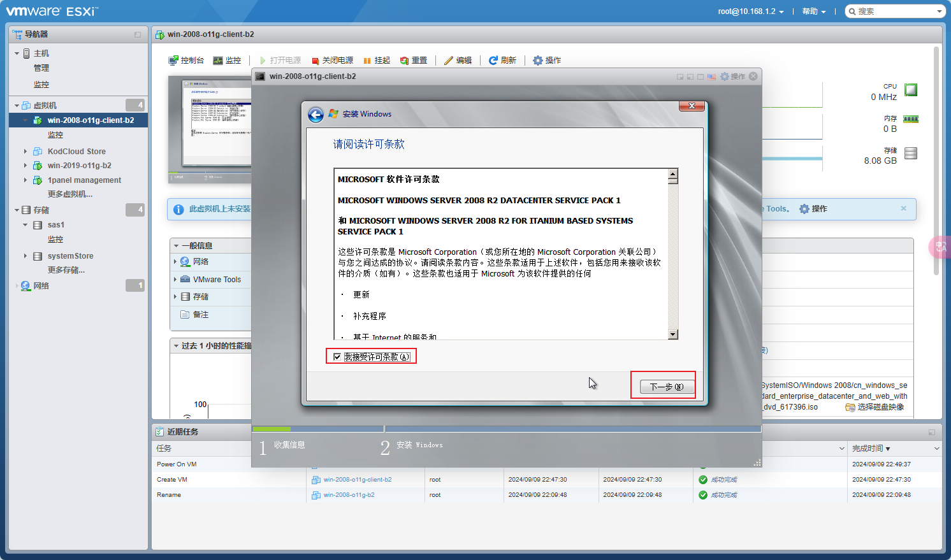Select Manage (管理) under Host

[41, 68]
